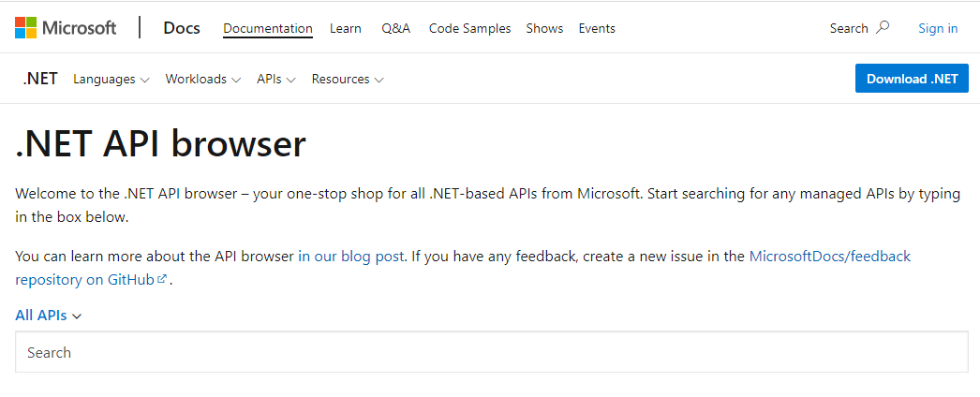Image resolution: width=980 pixels, height=397 pixels.
Task: Expand the Workloads dropdown
Action: click(x=203, y=80)
